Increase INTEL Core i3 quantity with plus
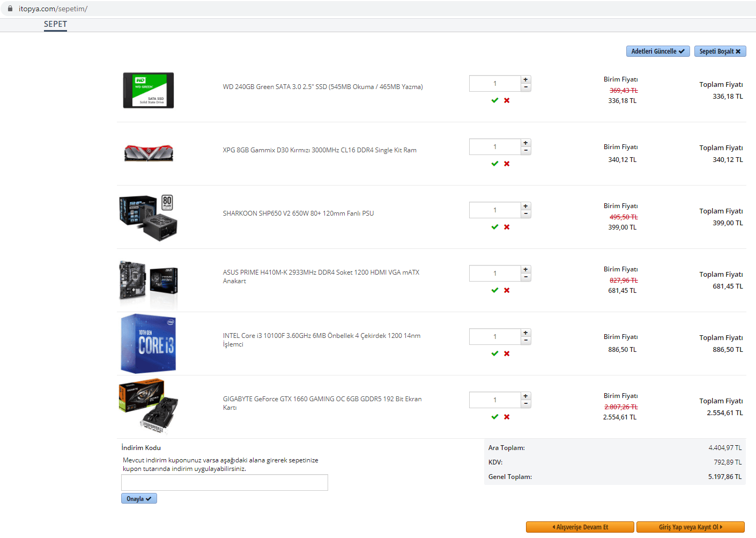This screenshot has width=756, height=538. 526,333
